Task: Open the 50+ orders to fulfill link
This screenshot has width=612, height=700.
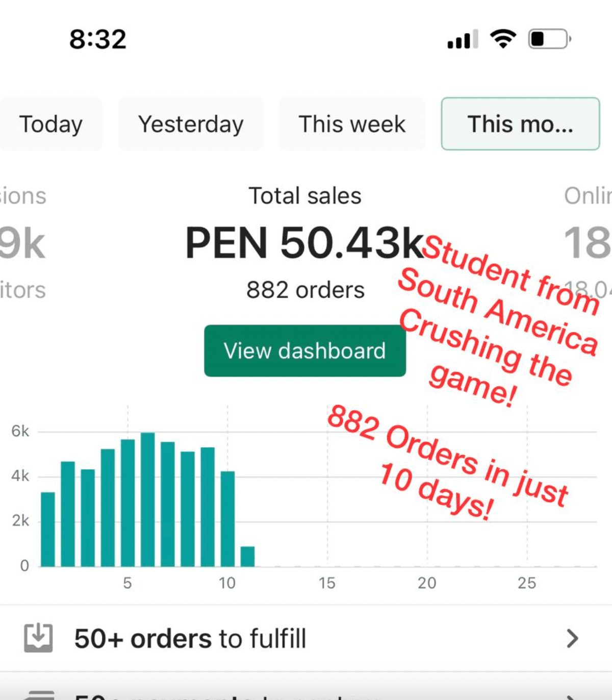Action: [x=190, y=638]
